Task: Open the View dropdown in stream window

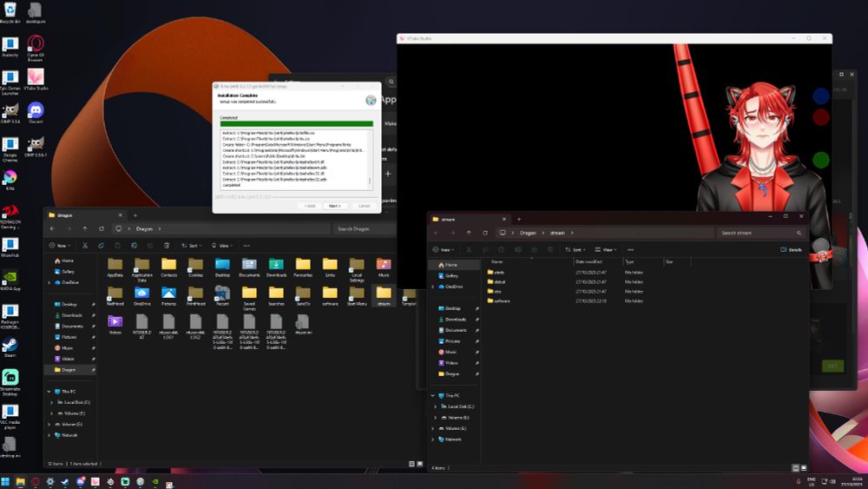Action: point(606,250)
